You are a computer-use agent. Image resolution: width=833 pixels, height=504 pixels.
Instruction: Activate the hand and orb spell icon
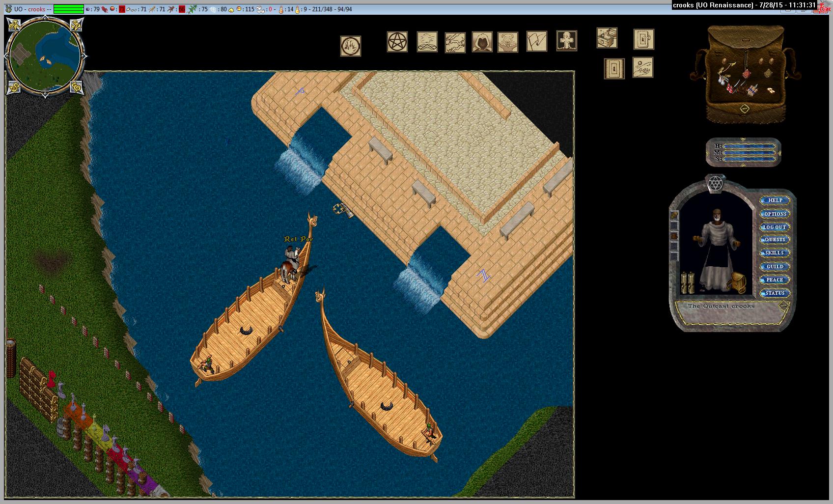(x=643, y=67)
